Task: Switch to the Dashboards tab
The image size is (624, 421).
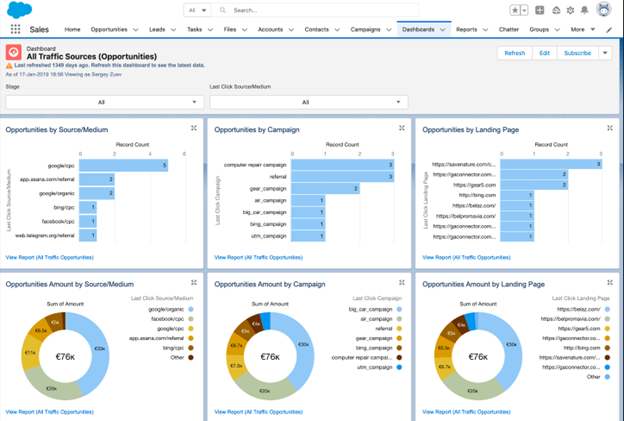Action: (418, 29)
